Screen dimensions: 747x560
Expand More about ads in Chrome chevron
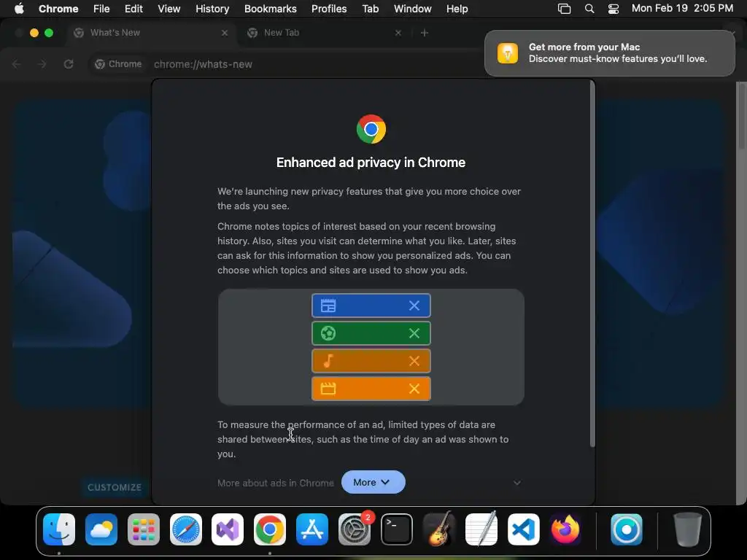tap(517, 483)
